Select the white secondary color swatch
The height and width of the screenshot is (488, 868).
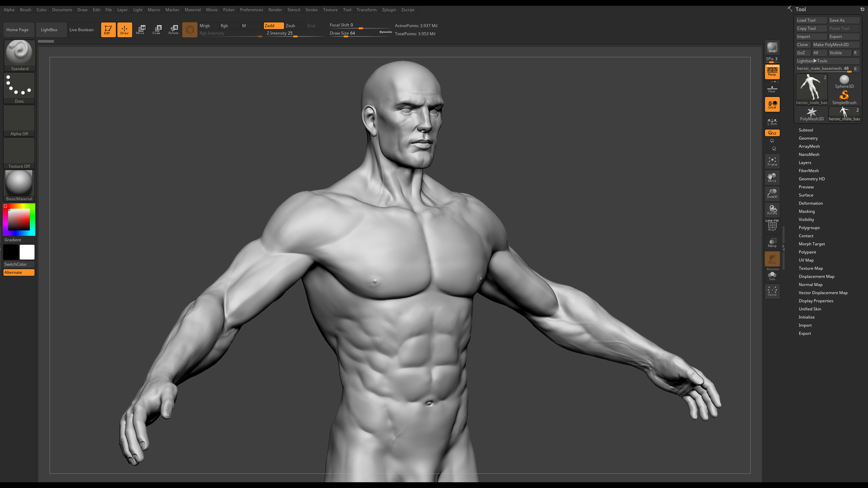tap(27, 252)
